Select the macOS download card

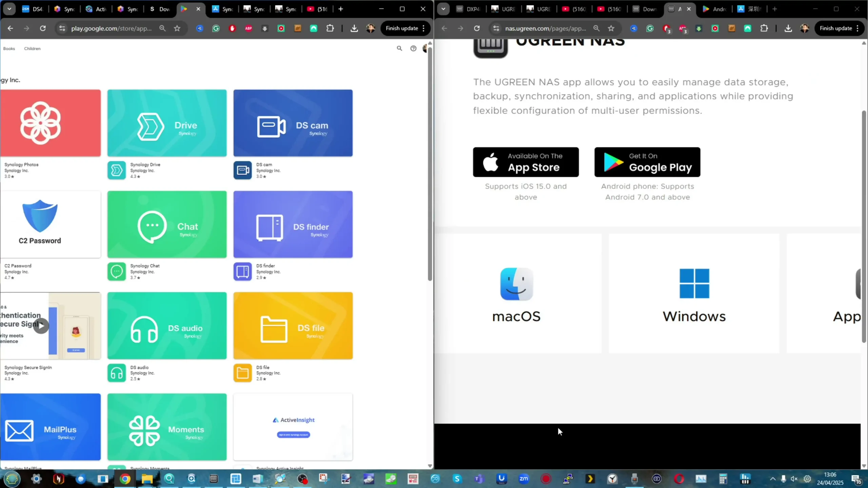[518, 293]
